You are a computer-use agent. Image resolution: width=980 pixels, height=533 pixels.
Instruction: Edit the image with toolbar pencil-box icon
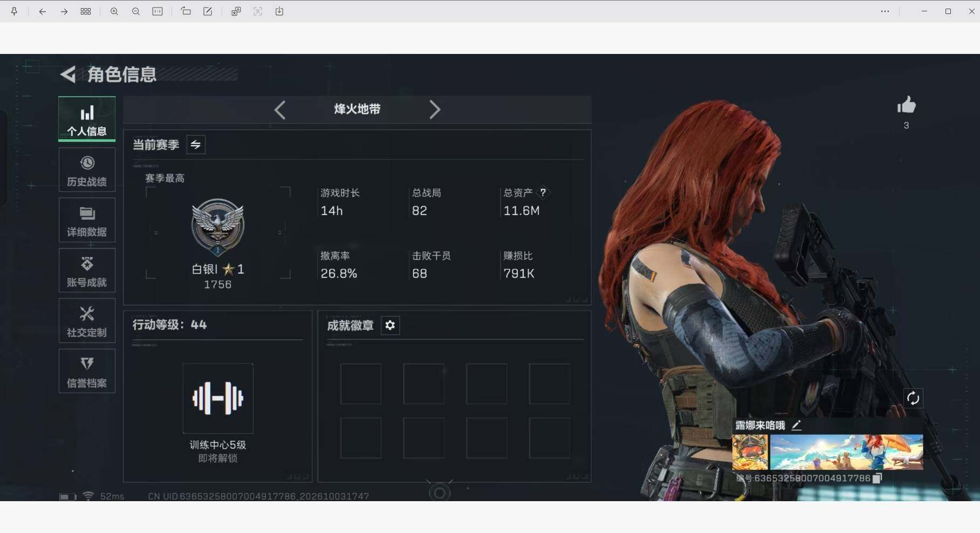208,11
